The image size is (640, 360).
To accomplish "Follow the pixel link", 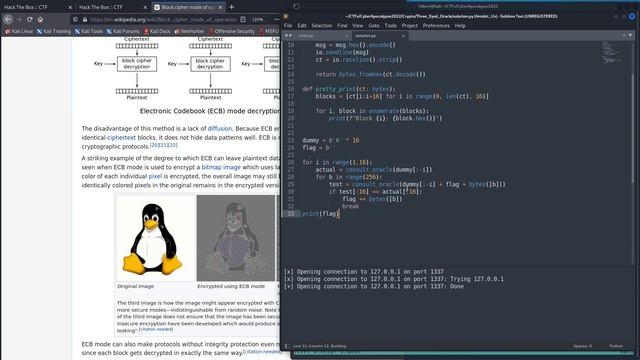I will click(155, 176).
